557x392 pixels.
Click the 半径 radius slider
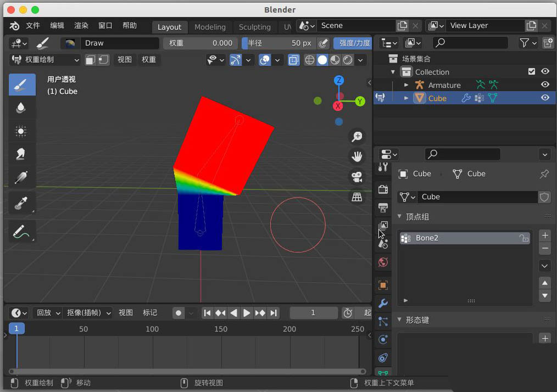(279, 43)
